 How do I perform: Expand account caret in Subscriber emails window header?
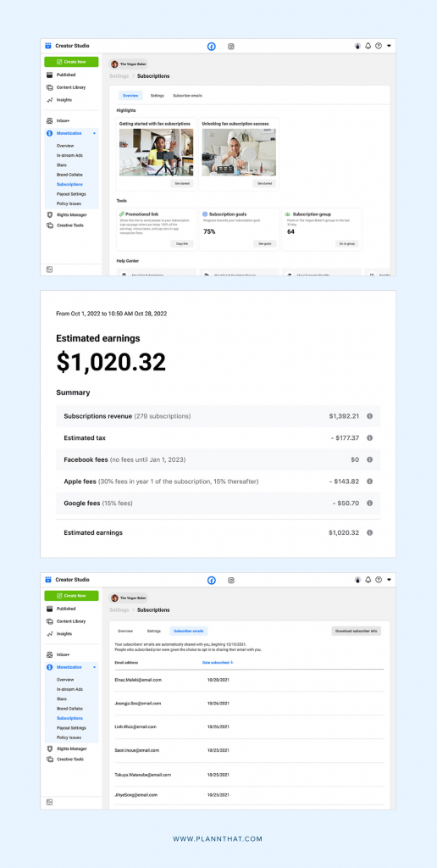point(389,580)
